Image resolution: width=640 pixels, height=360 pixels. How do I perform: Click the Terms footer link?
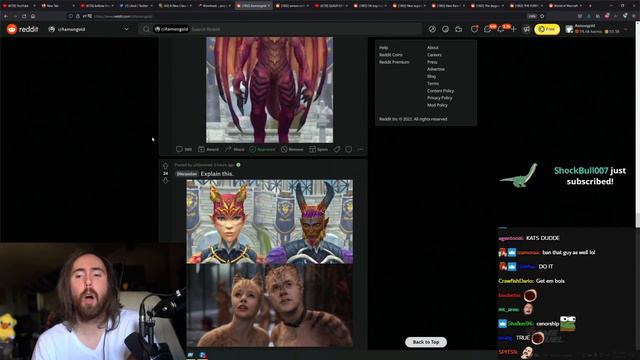[x=433, y=84]
